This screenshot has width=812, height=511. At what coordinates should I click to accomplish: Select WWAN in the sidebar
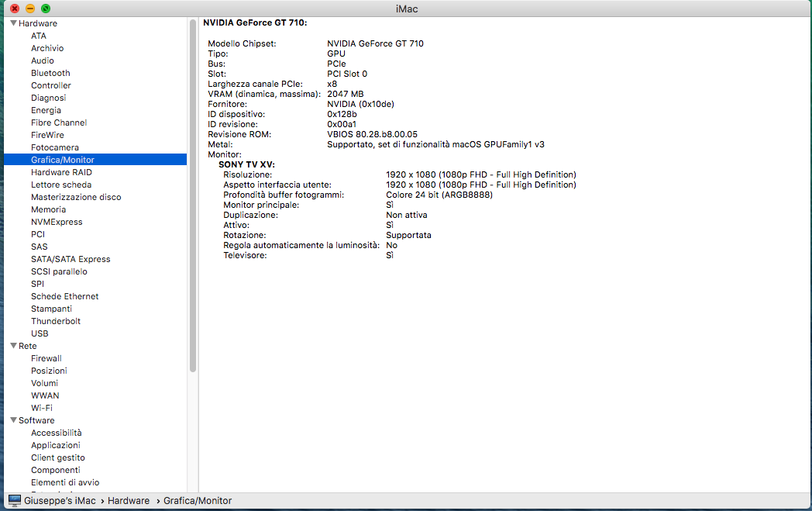(x=45, y=396)
